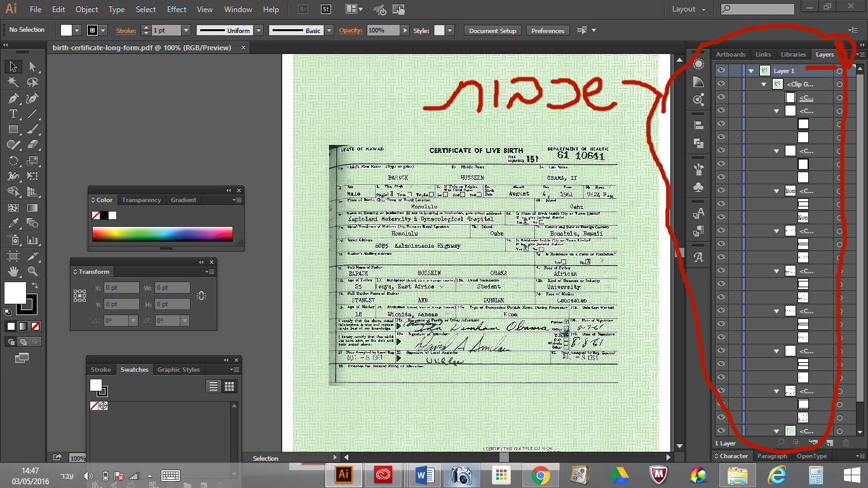Choose the Rectangle tool
Image resolution: width=868 pixels, height=488 pixels.
(13, 129)
